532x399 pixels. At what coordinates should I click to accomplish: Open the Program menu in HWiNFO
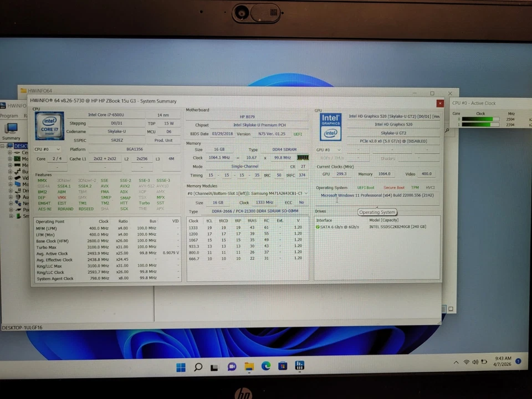pyautogui.click(x=9, y=116)
